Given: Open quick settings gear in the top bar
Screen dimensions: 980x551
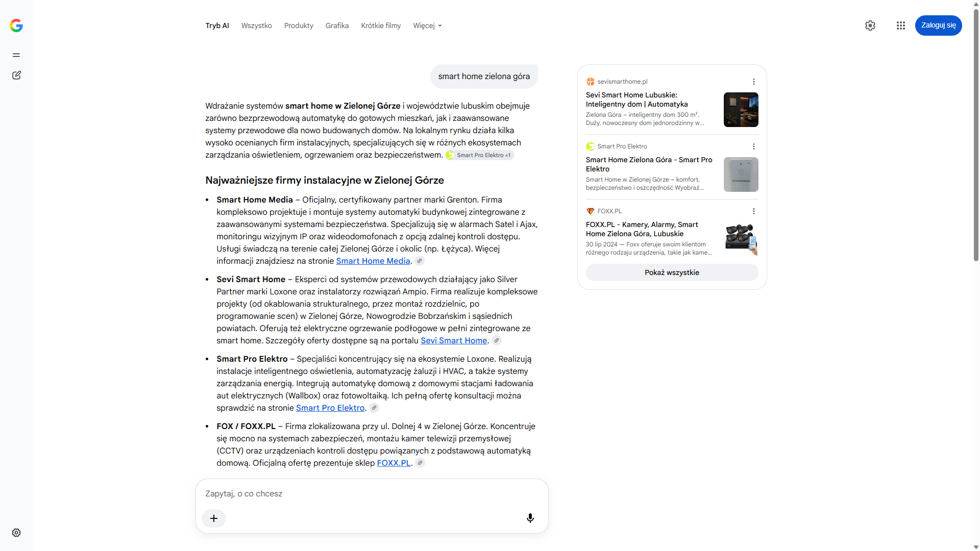Looking at the screenshot, I should 870,26.
